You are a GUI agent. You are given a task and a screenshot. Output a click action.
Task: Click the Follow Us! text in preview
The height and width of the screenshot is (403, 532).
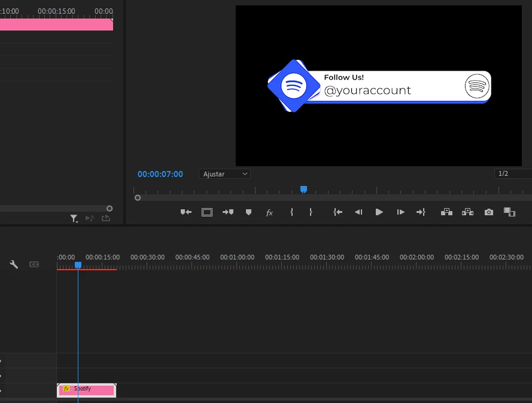pos(344,77)
